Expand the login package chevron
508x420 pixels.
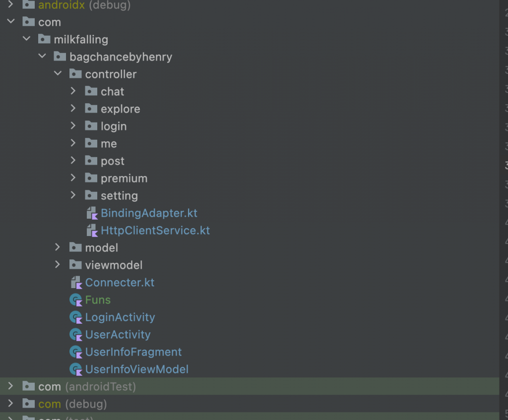(x=73, y=126)
